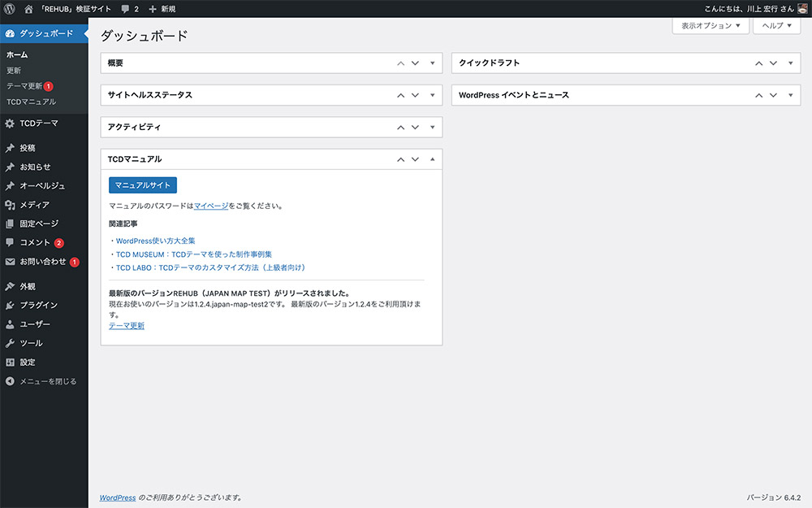Click the 外観 paintbrush icon

(10, 286)
